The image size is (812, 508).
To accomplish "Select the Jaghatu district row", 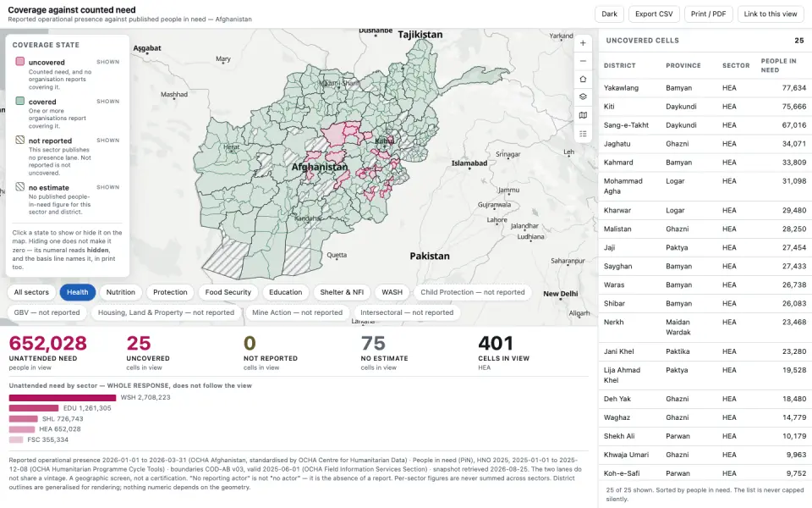I will tap(705, 144).
